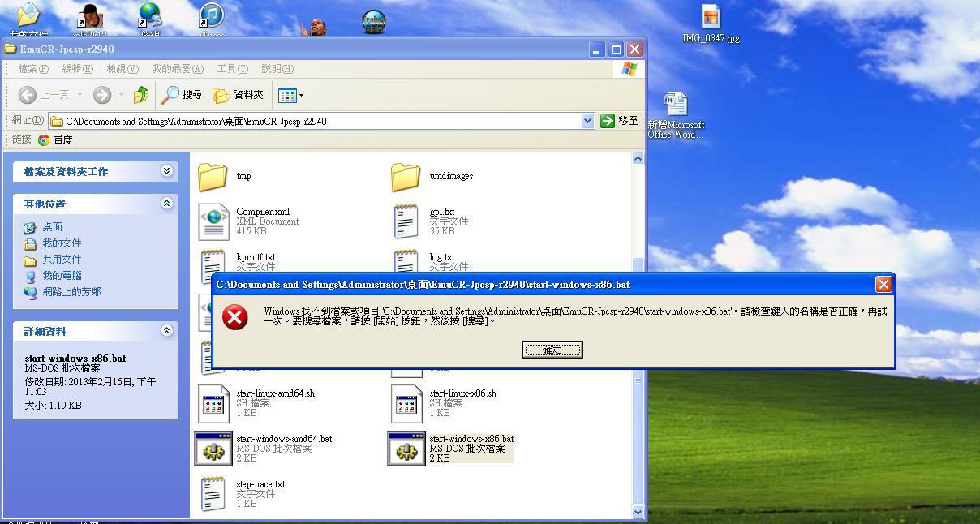Screen dimensions: 980x524
Task: Select the tmp folder icon
Action: coord(213,176)
